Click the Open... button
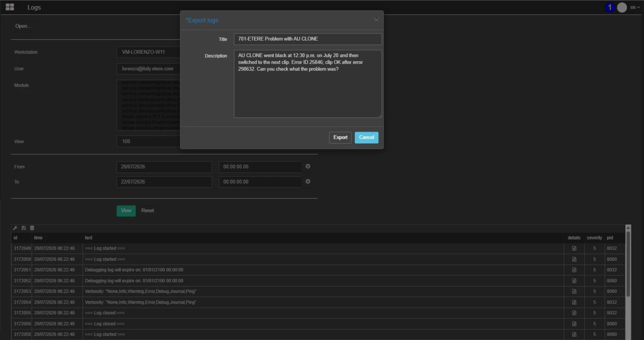Screen dimensions: 644x340 [23, 26]
